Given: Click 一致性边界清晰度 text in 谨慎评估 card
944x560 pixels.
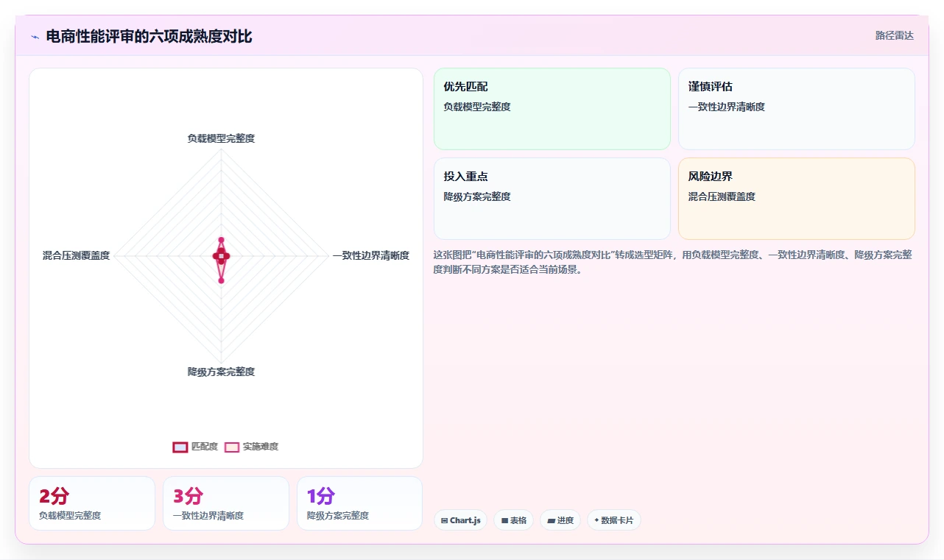Looking at the screenshot, I should pyautogui.click(x=727, y=107).
